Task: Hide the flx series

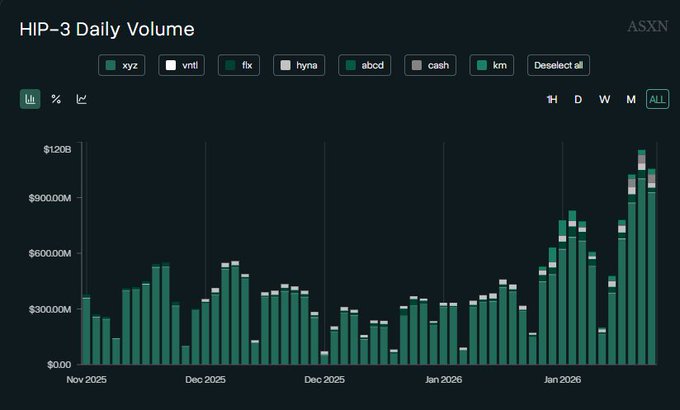Action: [x=240, y=65]
